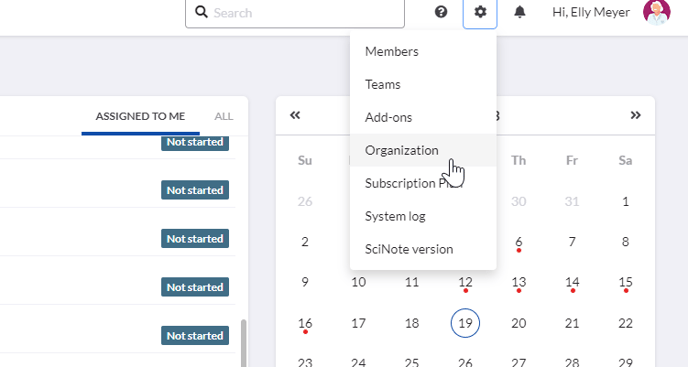The height and width of the screenshot is (367, 688).
Task: Open Subscription Plan menu entry
Action: click(x=423, y=183)
